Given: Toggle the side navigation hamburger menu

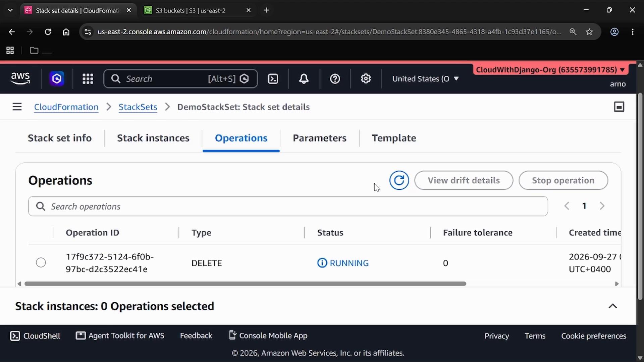Looking at the screenshot, I should [x=17, y=107].
